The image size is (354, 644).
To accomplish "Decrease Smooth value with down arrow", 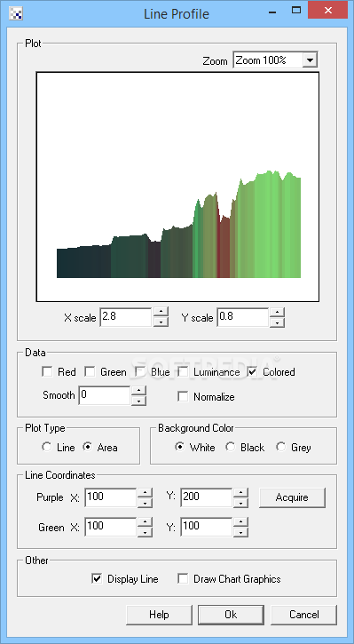I will pyautogui.click(x=139, y=400).
